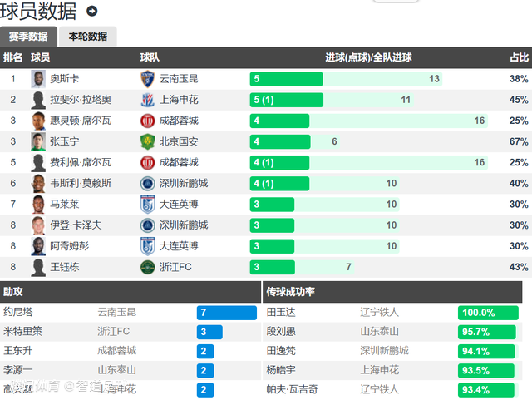Click the 100.0% pass success bar
Image resolution: width=532 pixels, height=400 pixels.
coord(488,313)
